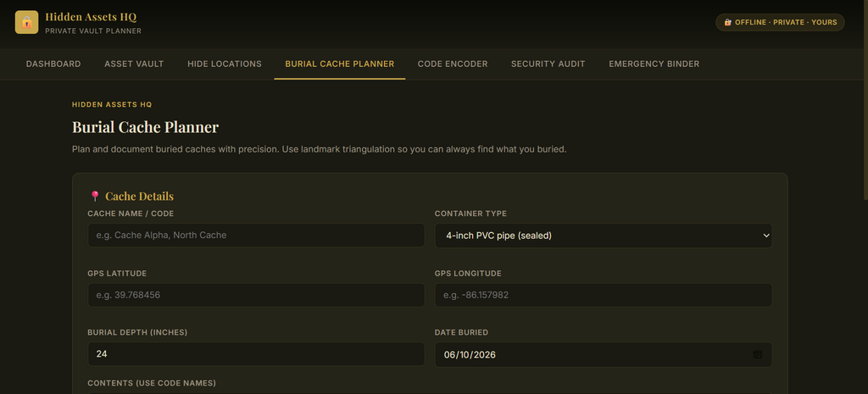Click the landmark triangulation description text
This screenshot has height=394, width=868.
(x=320, y=149)
